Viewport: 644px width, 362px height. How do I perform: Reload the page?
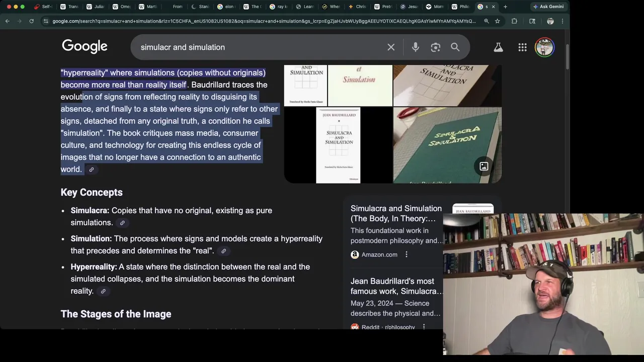[31, 21]
